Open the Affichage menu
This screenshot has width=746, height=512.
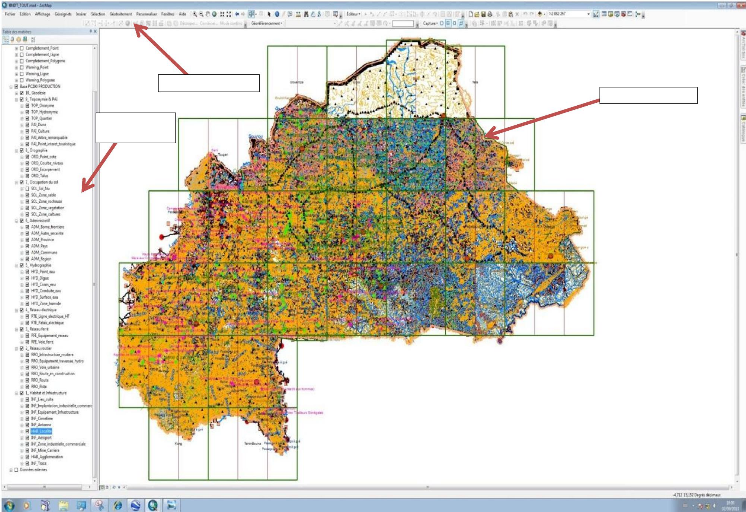click(41, 15)
